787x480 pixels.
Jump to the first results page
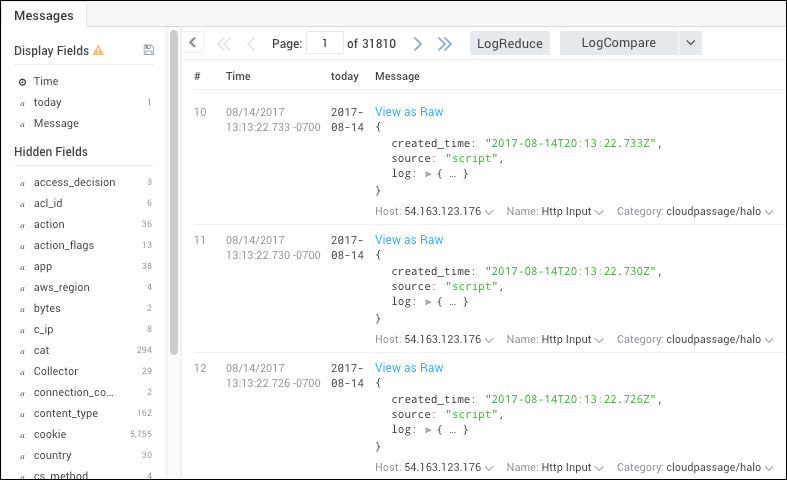pos(224,43)
